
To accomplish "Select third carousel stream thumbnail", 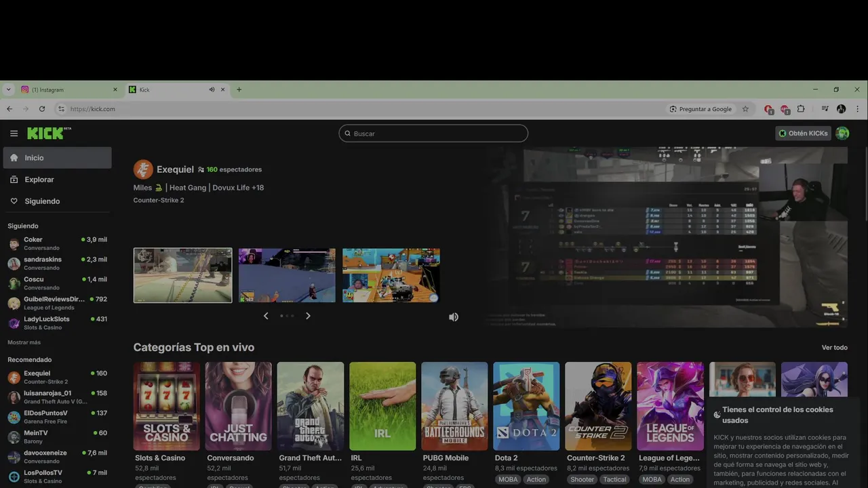I will point(391,275).
